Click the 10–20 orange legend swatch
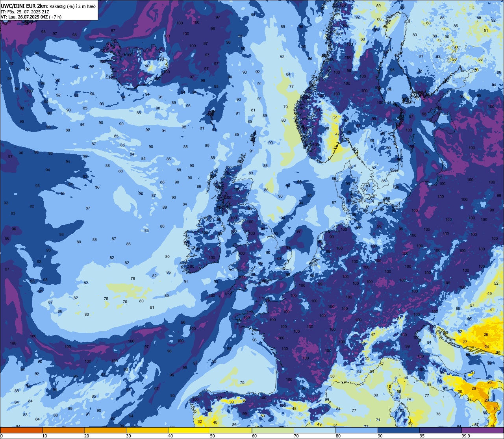Viewport: 504px width, 439px height. click(x=63, y=430)
